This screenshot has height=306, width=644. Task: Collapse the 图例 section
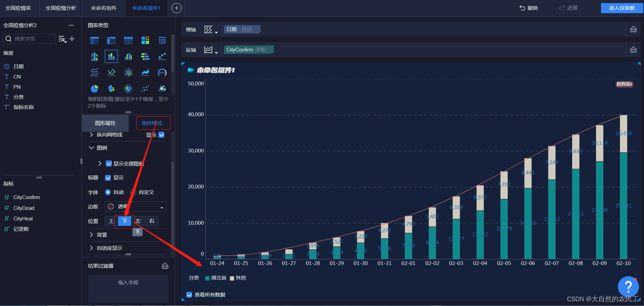(x=91, y=148)
